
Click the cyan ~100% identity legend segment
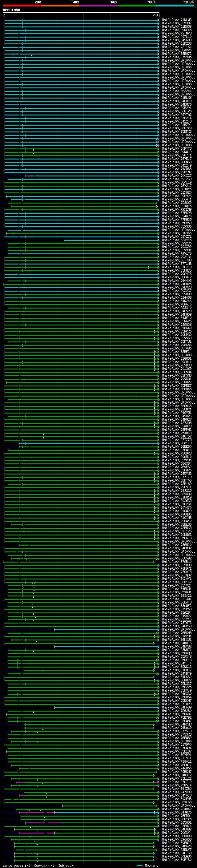[175, 6]
